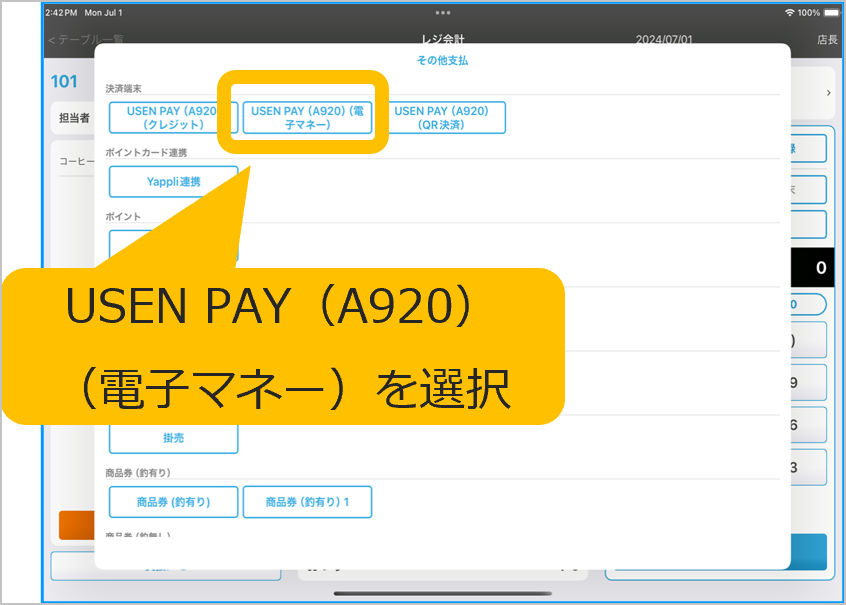Select 商品券 (釣有り) 1 option
The image size is (846, 605).
click(x=306, y=502)
